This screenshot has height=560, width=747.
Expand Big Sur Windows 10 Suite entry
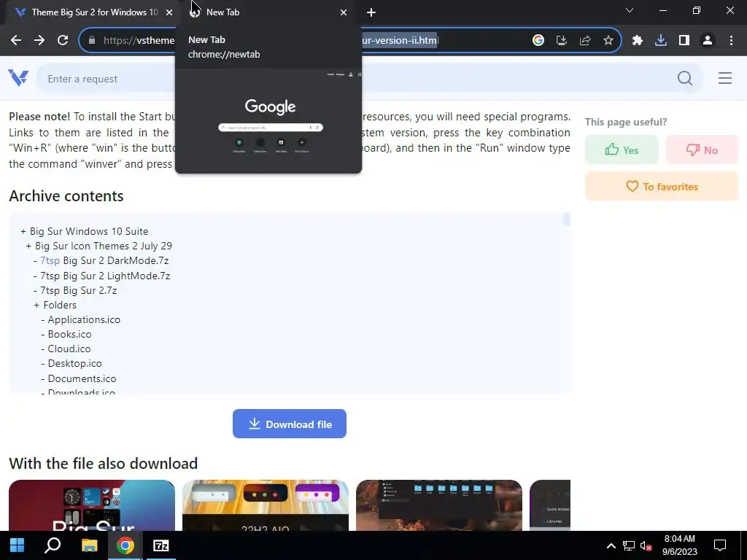tap(85, 231)
